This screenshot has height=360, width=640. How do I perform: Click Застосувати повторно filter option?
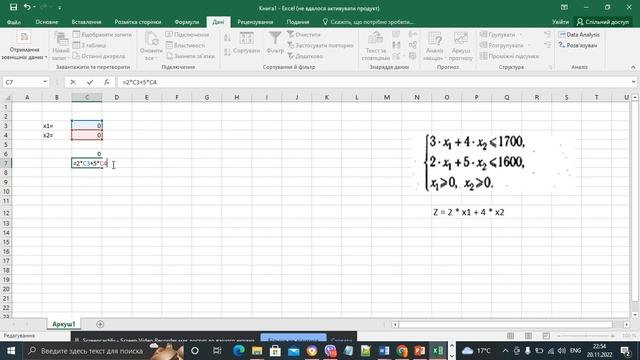click(x=320, y=45)
